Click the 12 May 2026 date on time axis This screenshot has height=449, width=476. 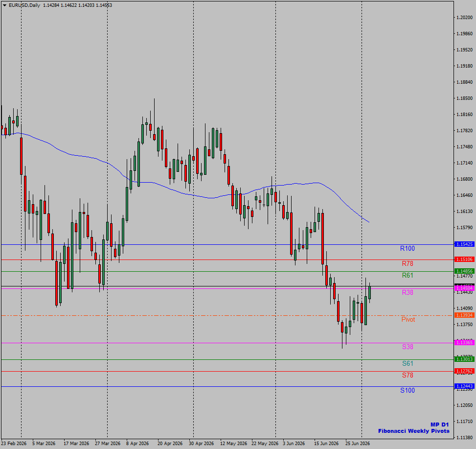click(x=233, y=444)
